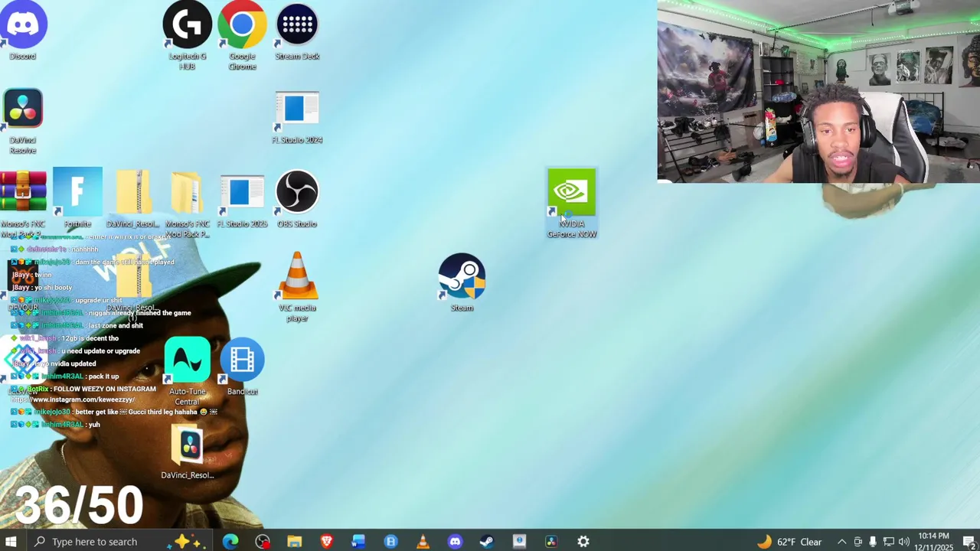This screenshot has width=980, height=551.
Task: Open the taskbar clock showing 10:14 PM
Action: tap(934, 542)
